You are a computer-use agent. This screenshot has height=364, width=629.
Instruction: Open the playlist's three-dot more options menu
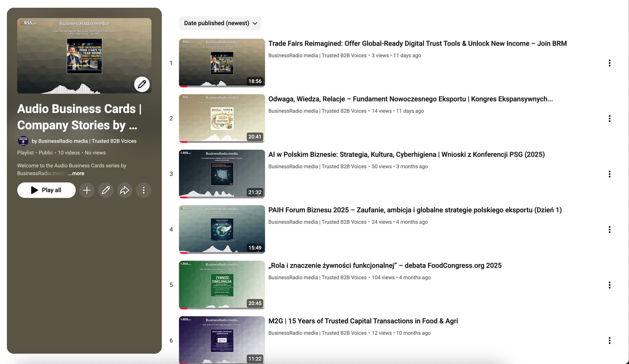pos(143,190)
